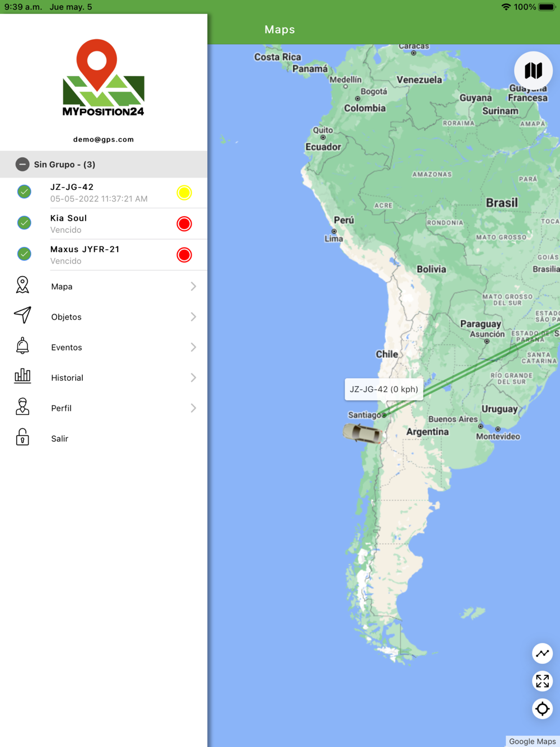Tap the battery indicator in status bar
Screen dimensions: 560x747
tap(547, 7)
